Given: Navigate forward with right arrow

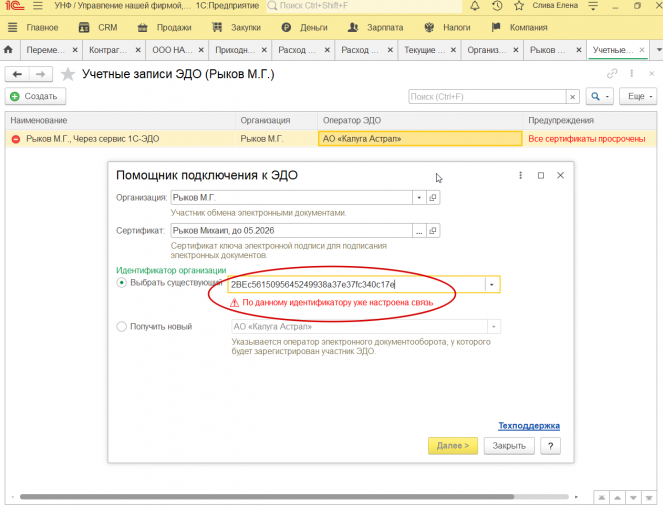Looking at the screenshot, I should (x=41, y=74).
